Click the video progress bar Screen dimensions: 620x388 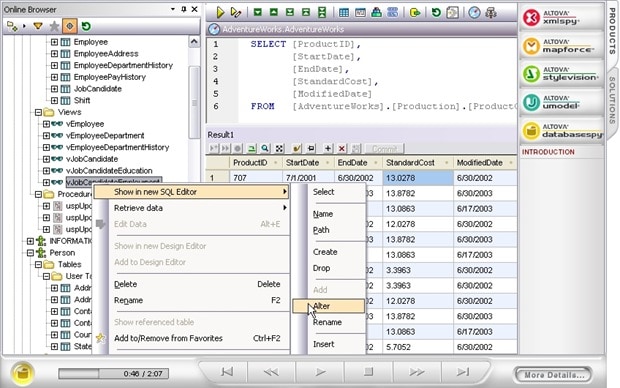tap(113, 373)
